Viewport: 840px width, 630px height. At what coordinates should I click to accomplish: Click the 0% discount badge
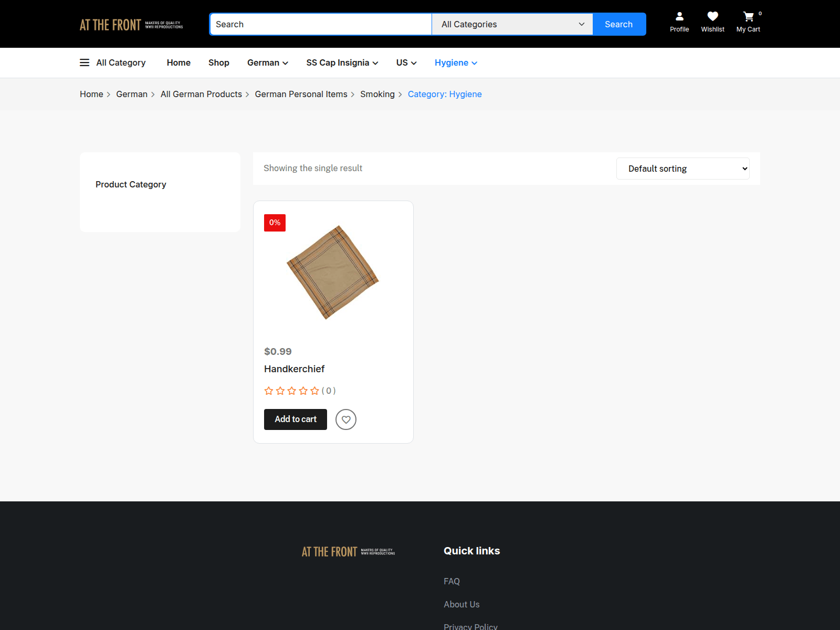click(x=275, y=223)
